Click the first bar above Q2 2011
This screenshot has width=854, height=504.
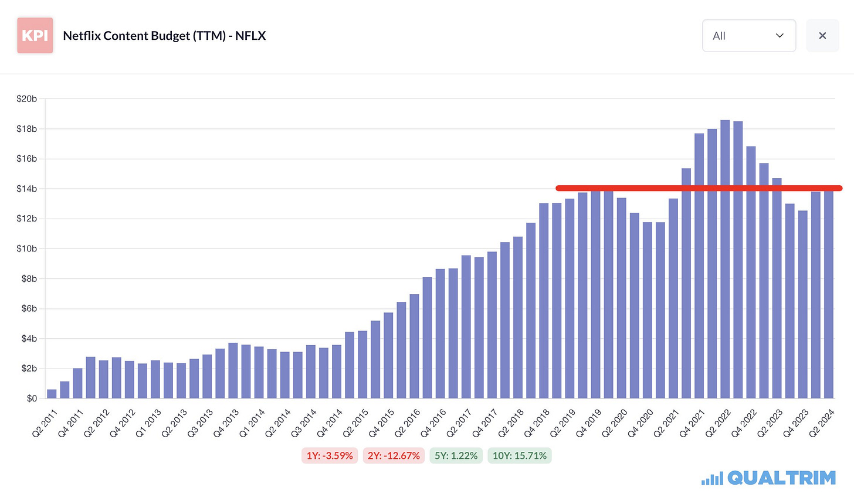(52, 394)
